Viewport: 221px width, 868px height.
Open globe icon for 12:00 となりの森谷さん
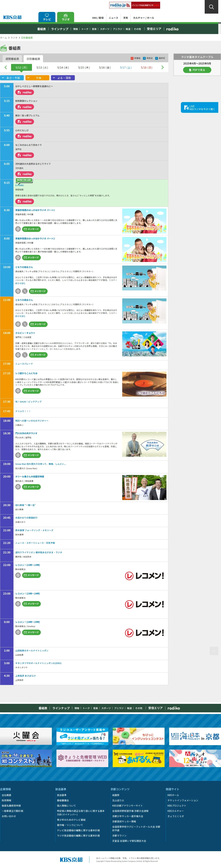pos(18,324)
